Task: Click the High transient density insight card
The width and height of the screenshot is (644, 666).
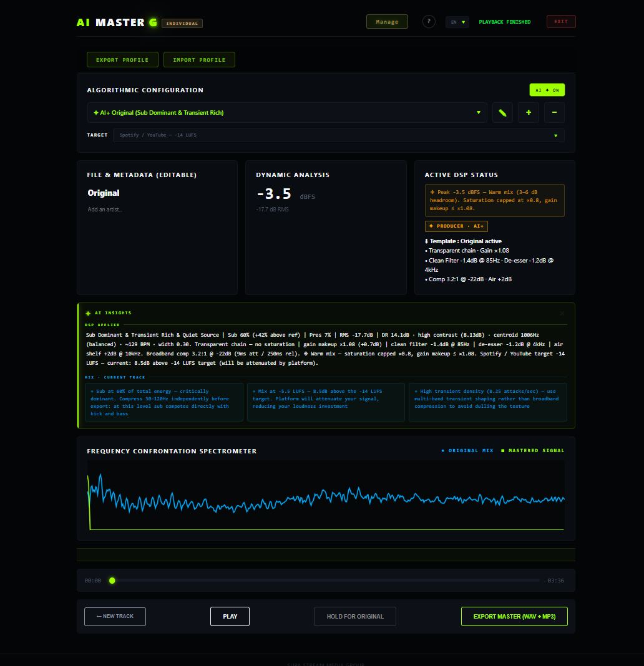Action: tap(488, 402)
